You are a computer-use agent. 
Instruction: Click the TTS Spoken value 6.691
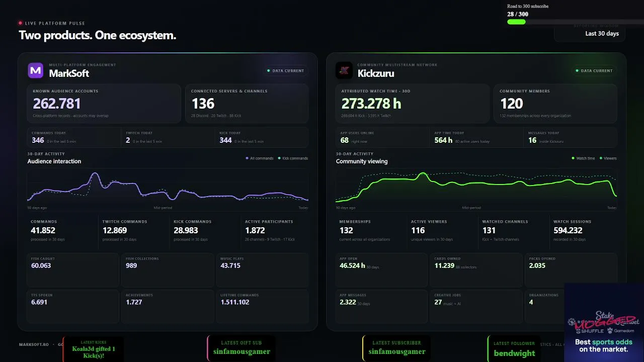tap(39, 302)
